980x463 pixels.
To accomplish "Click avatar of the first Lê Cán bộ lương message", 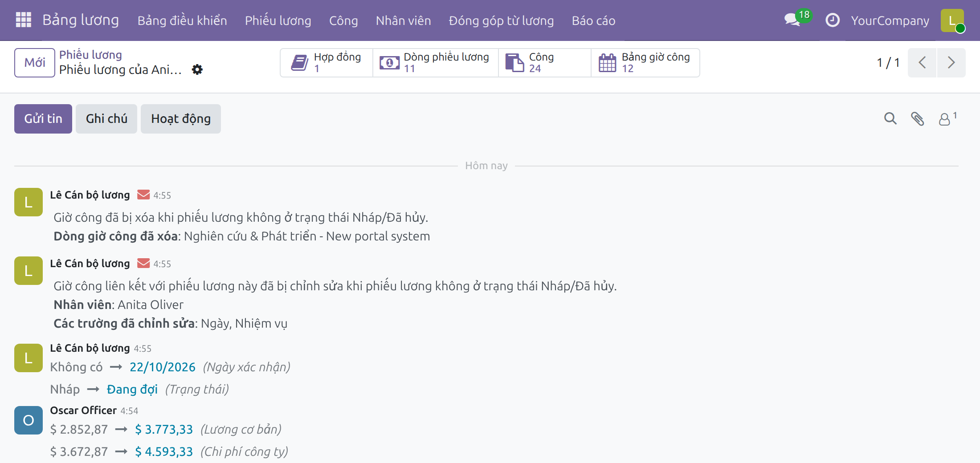I will [29, 202].
